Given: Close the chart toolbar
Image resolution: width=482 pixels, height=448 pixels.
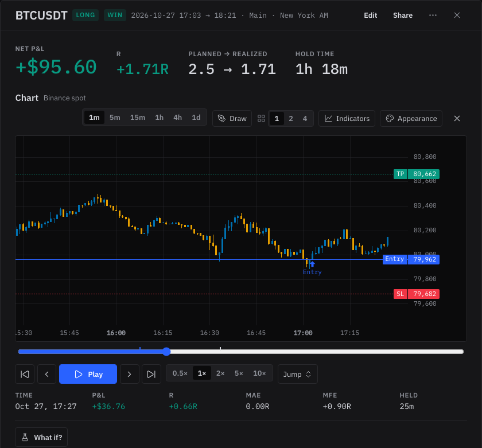Looking at the screenshot, I should [x=457, y=119].
